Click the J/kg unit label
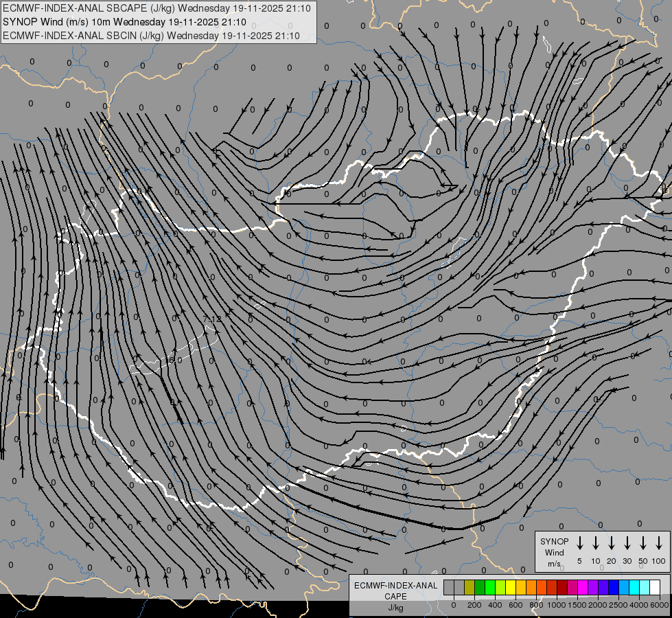 click(x=395, y=608)
